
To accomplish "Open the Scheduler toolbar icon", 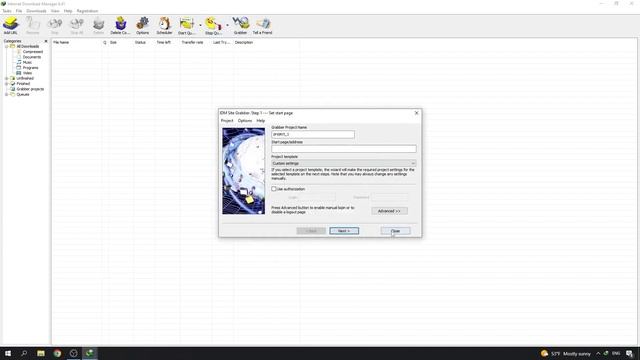I will (164, 26).
